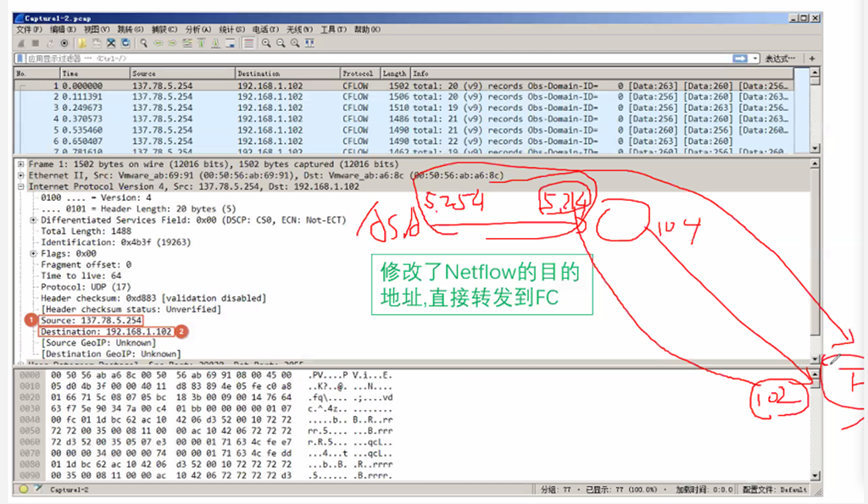Add a filter button with the plus
This screenshot has width=868, height=504.
tap(812, 58)
